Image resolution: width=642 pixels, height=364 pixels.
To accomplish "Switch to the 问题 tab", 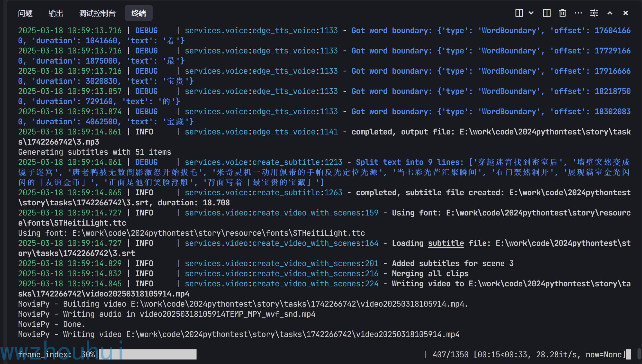I will pyautogui.click(x=25, y=13).
